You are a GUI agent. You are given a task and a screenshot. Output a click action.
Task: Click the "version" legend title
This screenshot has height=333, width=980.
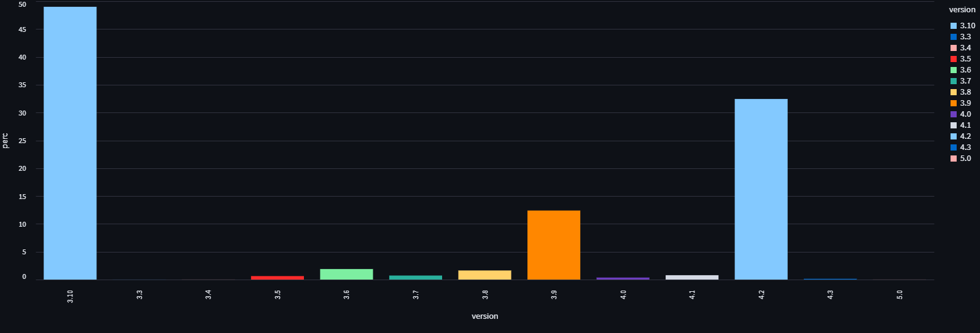point(962,10)
